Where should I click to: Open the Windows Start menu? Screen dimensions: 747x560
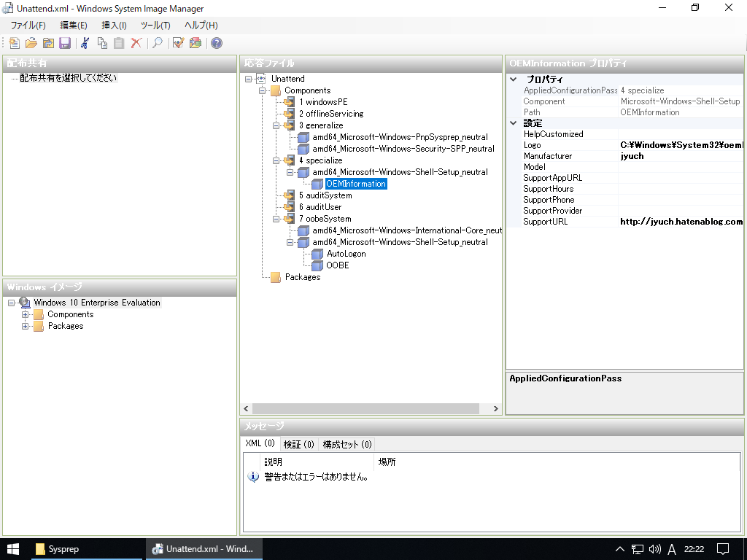click(x=13, y=549)
